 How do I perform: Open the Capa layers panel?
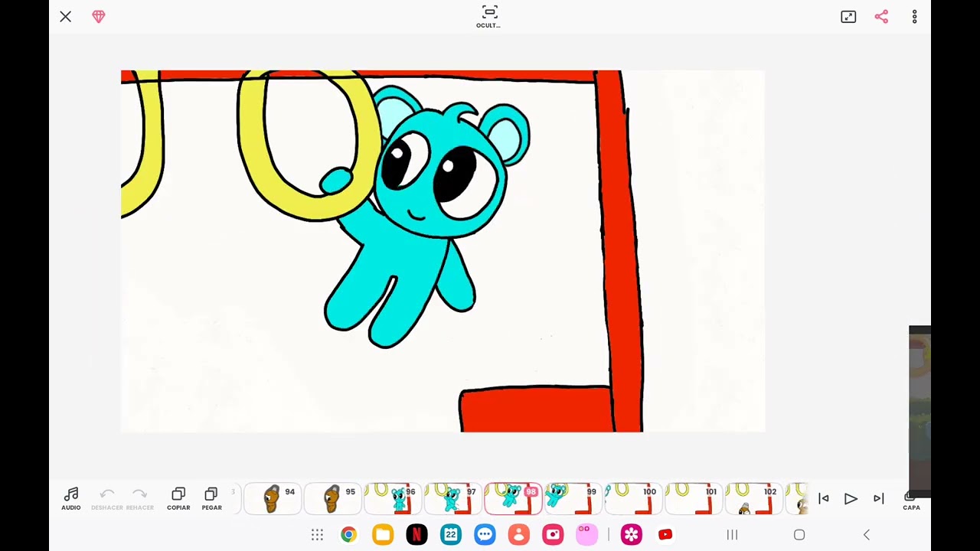pyautogui.click(x=911, y=500)
